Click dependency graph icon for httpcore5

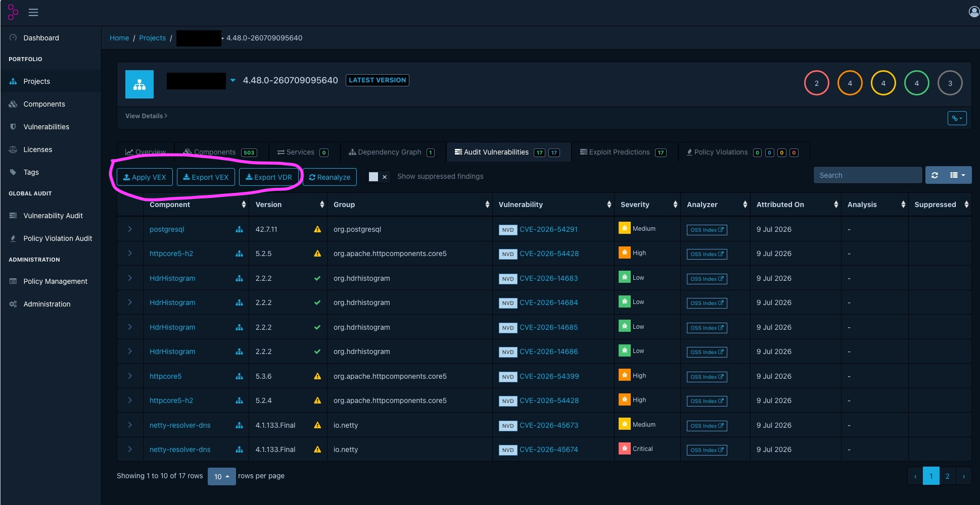239,376
